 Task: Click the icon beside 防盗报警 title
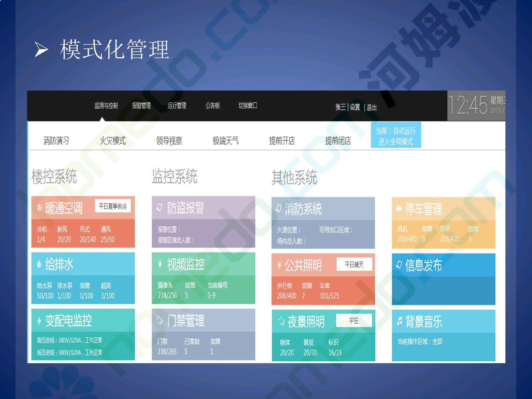160,208
